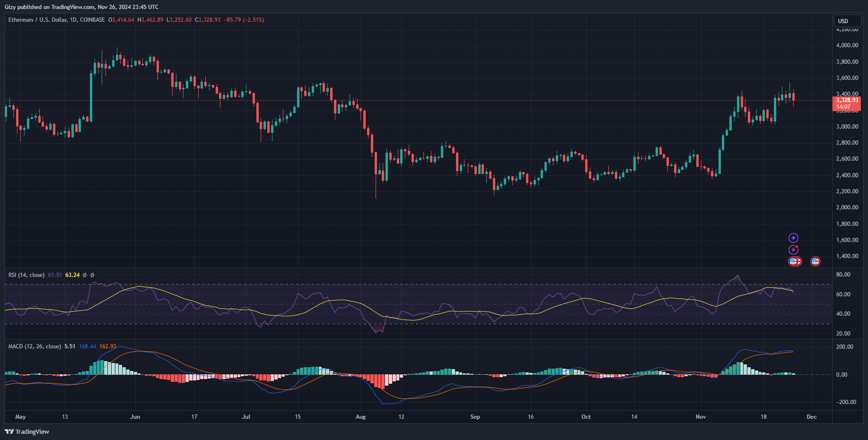Image resolution: width=868 pixels, height=440 pixels.
Task: Click the RSI (14, close) indicator legend
Action: point(26,275)
